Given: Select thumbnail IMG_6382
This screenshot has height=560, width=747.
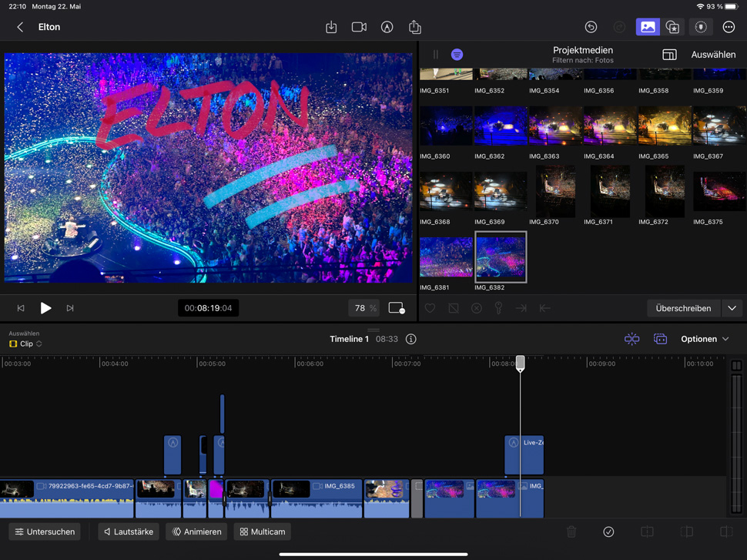Looking at the screenshot, I should [501, 257].
